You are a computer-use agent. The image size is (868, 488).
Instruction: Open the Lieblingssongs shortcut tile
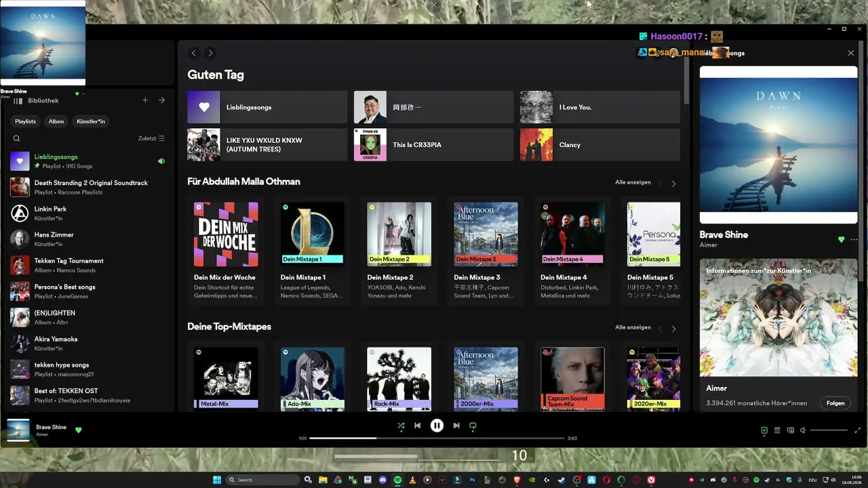pos(267,107)
